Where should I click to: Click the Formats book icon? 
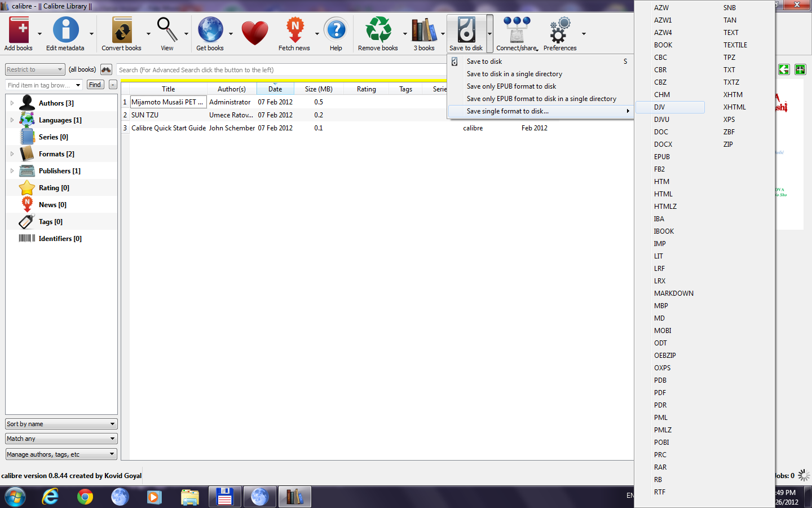tap(27, 154)
